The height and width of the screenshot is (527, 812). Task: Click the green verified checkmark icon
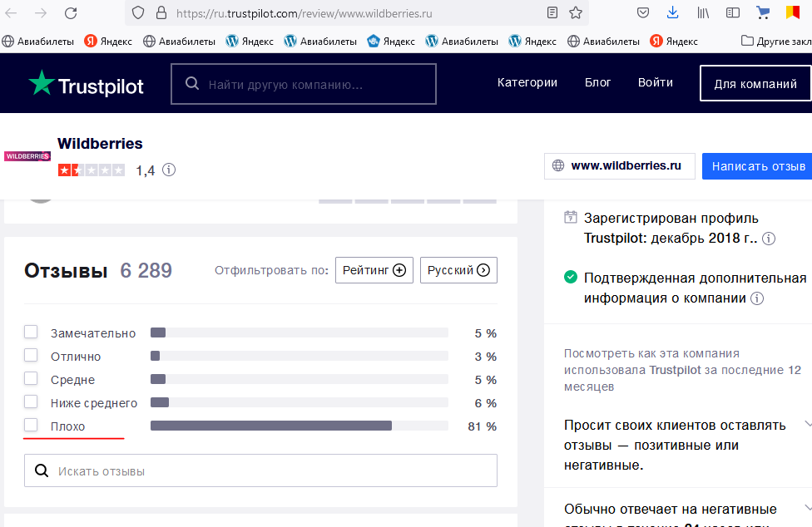coord(571,278)
